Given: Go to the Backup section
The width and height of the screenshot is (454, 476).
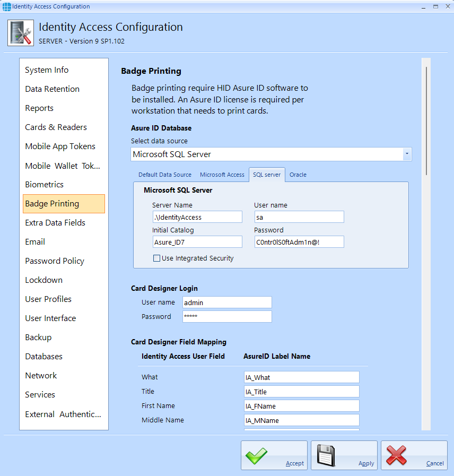Looking at the screenshot, I should [x=64, y=337].
